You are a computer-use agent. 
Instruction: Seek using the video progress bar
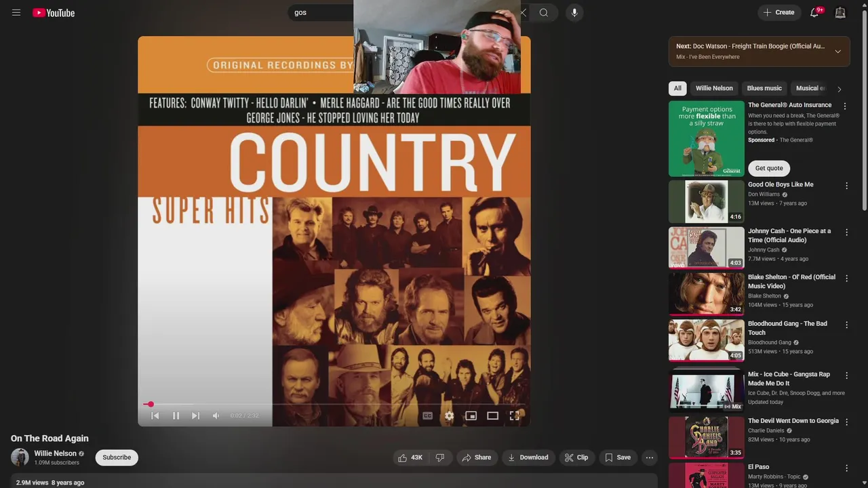pos(334,404)
